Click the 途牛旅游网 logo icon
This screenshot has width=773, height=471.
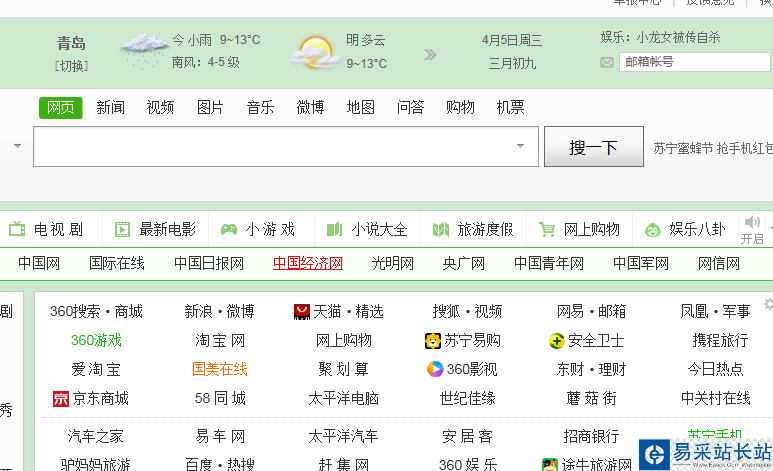(x=550, y=465)
